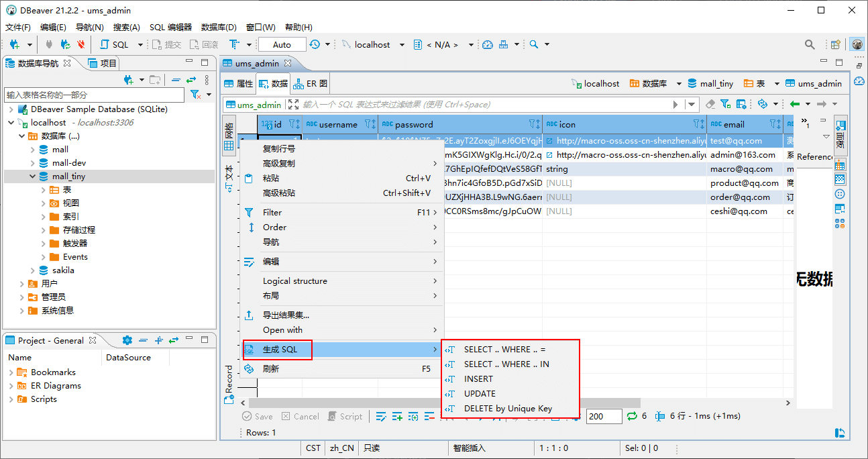Click the Auto commit mode field
This screenshot has width=868, height=459.
(x=282, y=44)
